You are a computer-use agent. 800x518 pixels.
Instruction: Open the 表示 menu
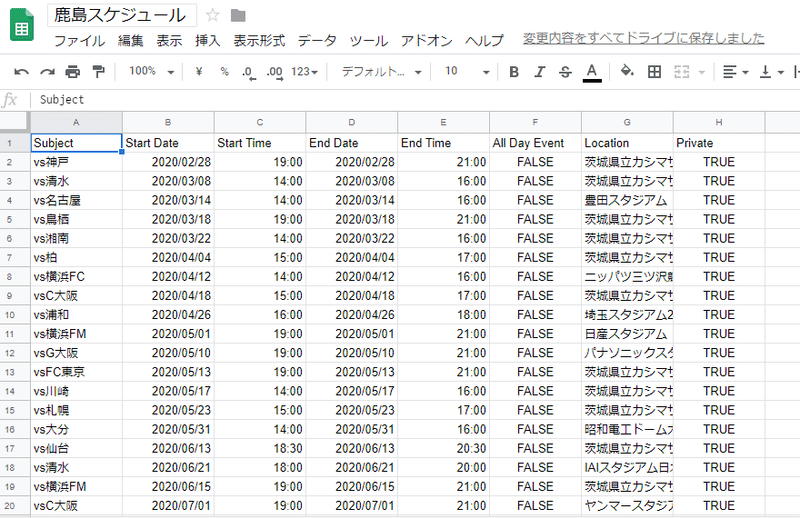click(x=169, y=40)
